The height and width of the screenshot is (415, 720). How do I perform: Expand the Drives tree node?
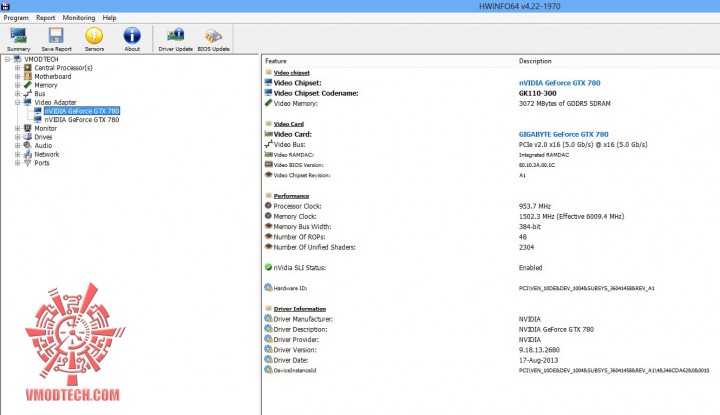17,137
